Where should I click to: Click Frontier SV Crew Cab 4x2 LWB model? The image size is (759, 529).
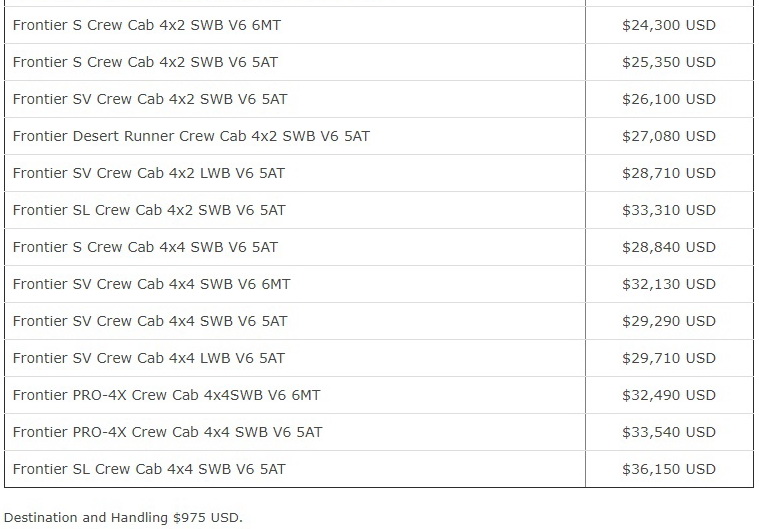coord(149,173)
